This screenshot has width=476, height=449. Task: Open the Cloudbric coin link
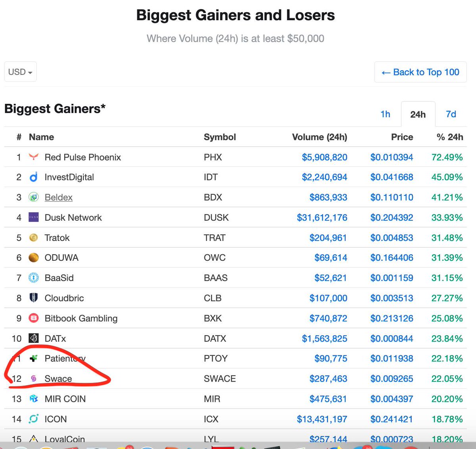point(64,298)
